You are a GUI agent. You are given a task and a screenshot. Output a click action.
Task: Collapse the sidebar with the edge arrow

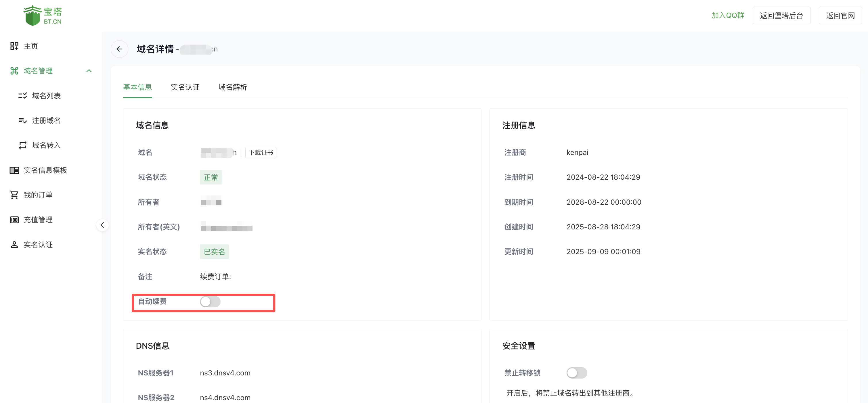click(x=102, y=224)
